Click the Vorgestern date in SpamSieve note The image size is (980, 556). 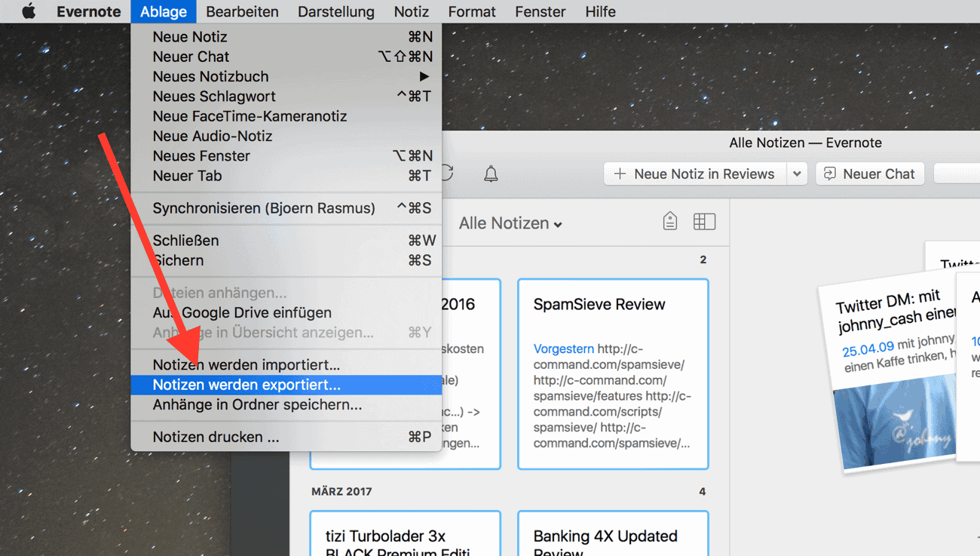point(564,349)
